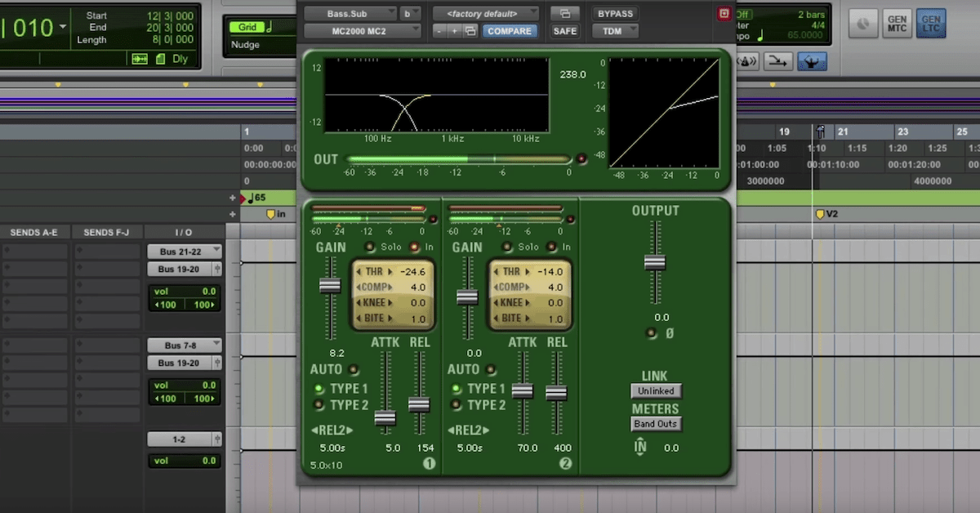Click the IN meter icon under Band Outs
Image resolution: width=980 pixels, height=513 pixels.
pos(640,447)
